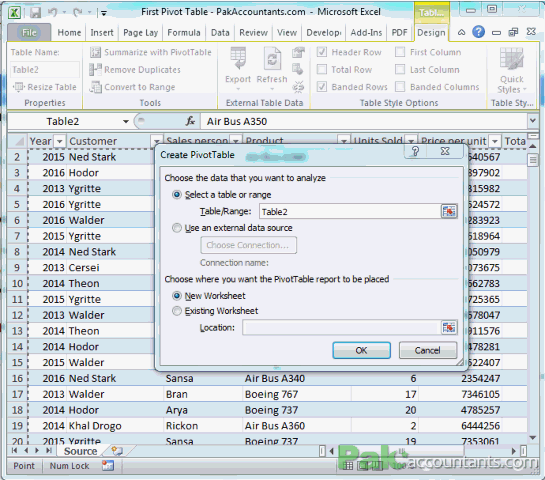545x480 pixels.
Task: Switch to the Home ribbon tab
Action: [x=69, y=33]
